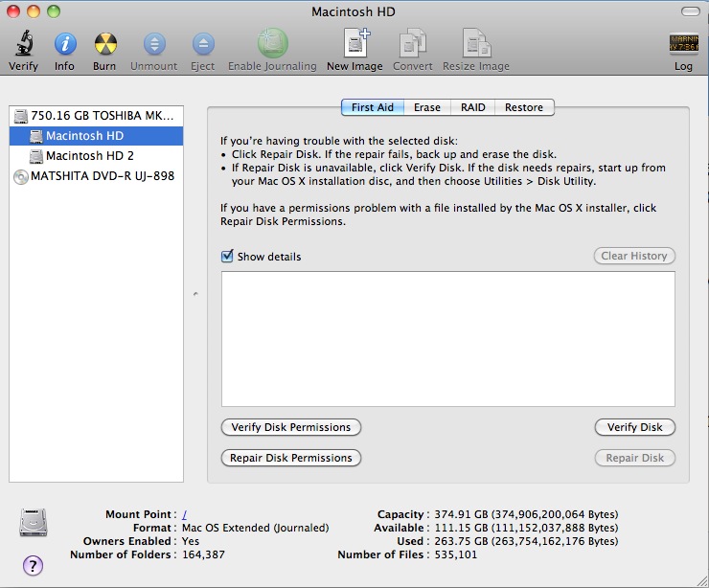Click the Verify Disk button

pos(635,427)
